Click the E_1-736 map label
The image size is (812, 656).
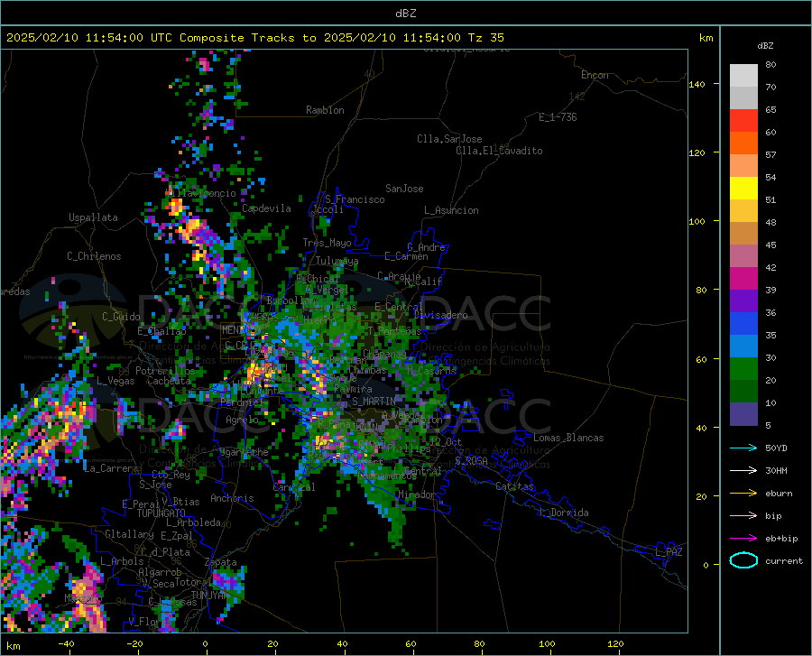[558, 117]
